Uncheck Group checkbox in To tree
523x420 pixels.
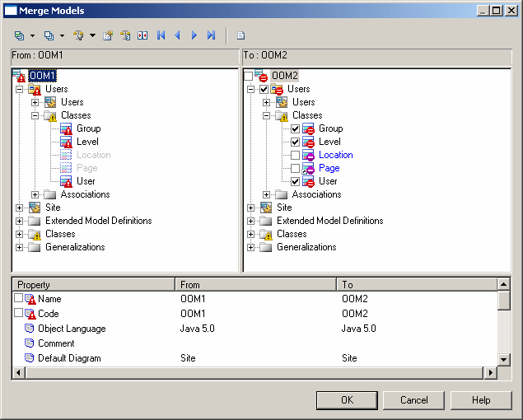[295, 128]
